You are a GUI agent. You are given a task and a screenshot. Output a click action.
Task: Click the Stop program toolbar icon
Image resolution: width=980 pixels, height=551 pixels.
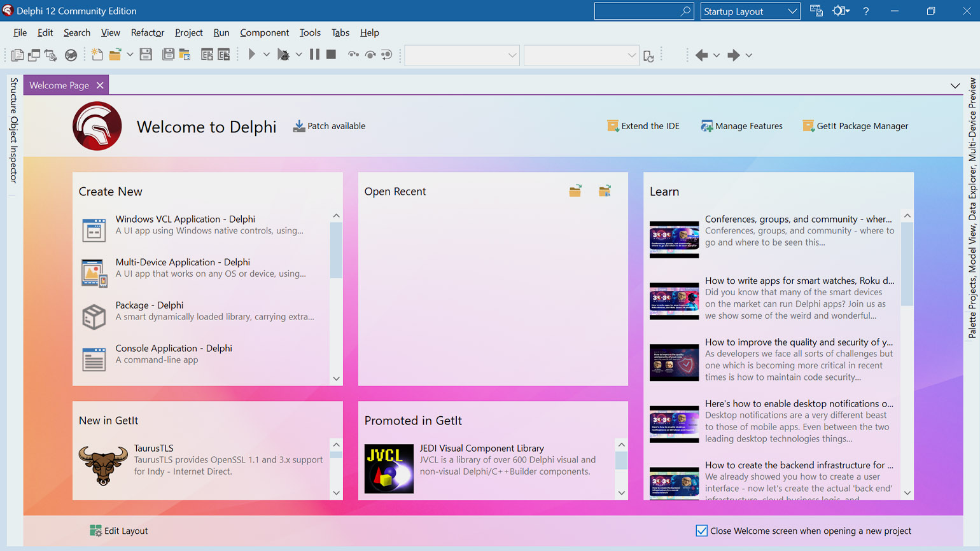point(331,55)
